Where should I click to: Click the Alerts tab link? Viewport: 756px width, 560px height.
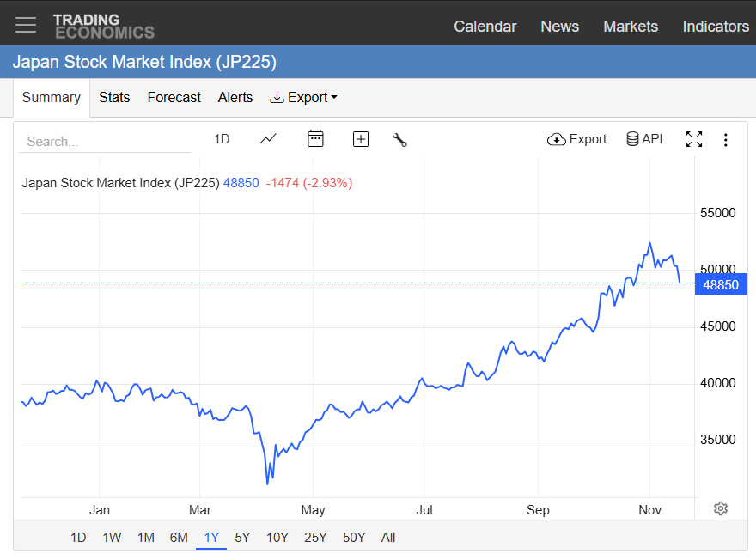pos(235,97)
